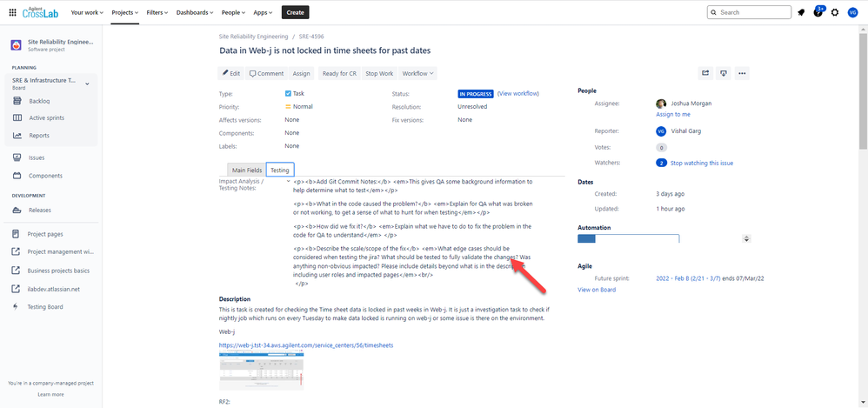The image size is (868, 408).
Task: Click View on Board link
Action: pos(596,290)
